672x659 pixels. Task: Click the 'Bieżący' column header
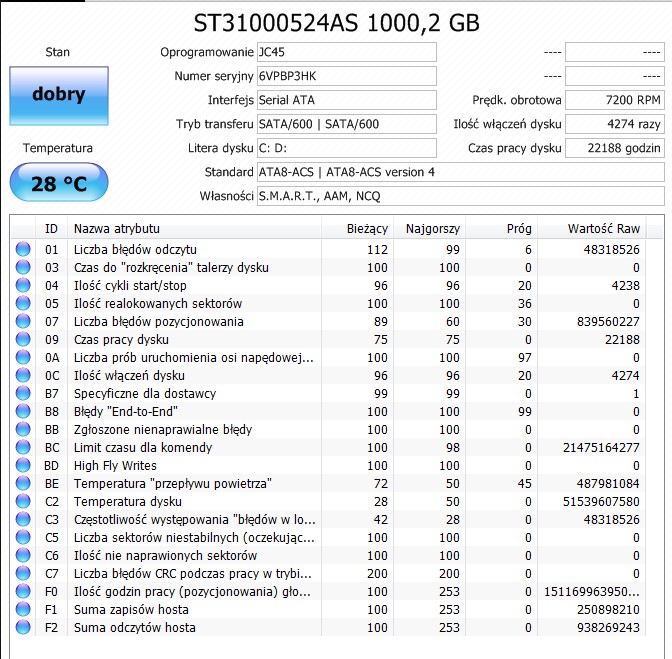click(357, 228)
